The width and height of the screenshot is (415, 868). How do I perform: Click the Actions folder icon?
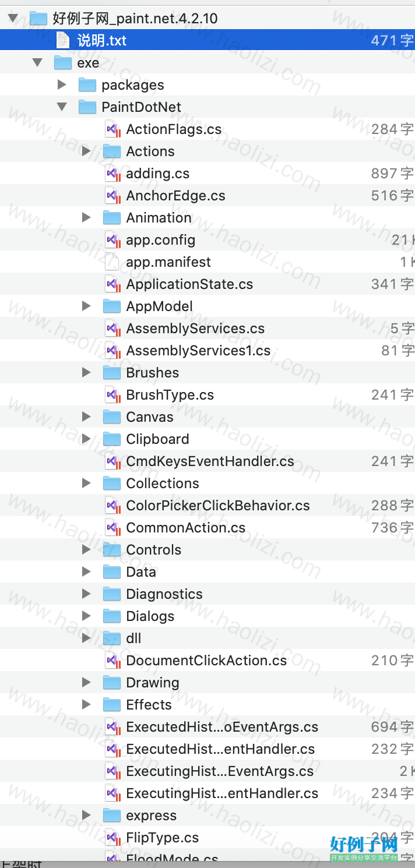112,151
